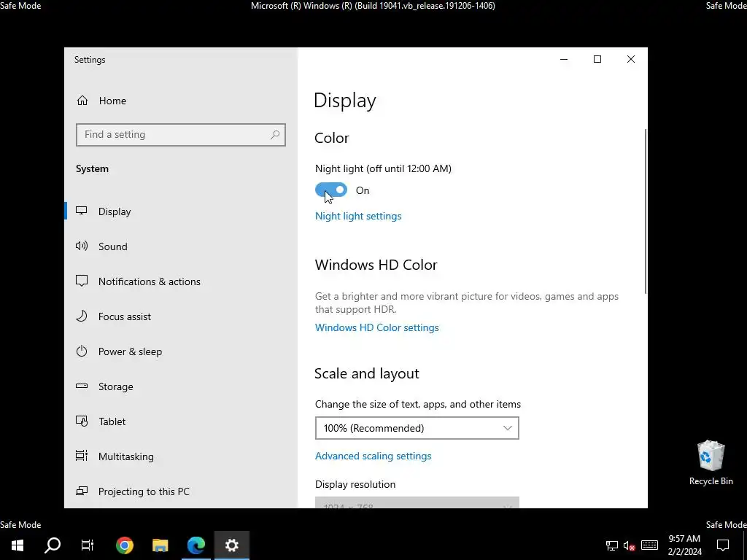
Task: Open Windows HD Color settings link
Action: pos(377,327)
